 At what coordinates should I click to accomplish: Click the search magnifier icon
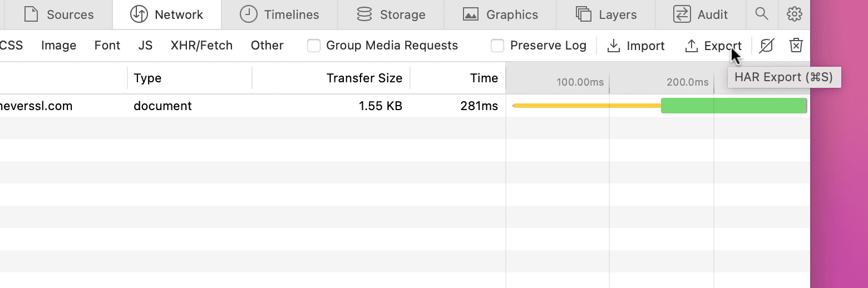point(762,14)
